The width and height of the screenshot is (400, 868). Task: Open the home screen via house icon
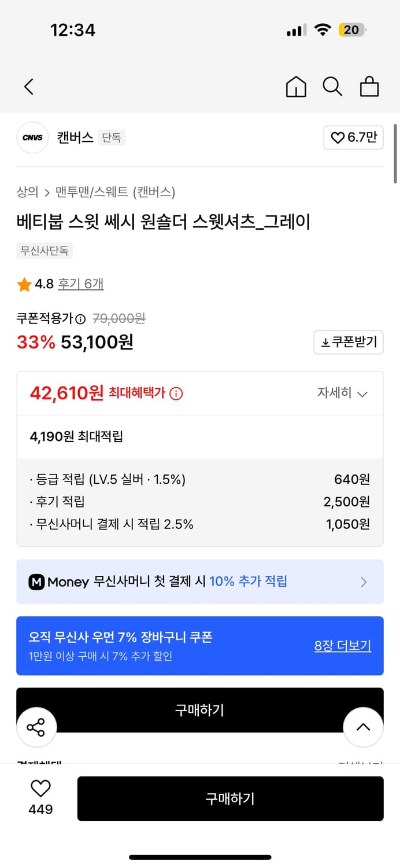pyautogui.click(x=296, y=86)
